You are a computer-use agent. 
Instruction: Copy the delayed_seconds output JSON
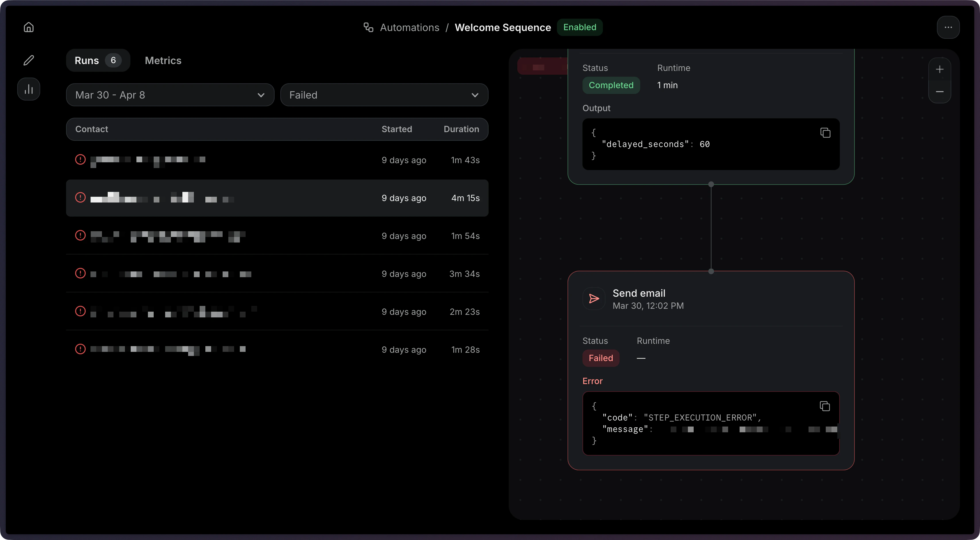(x=825, y=132)
